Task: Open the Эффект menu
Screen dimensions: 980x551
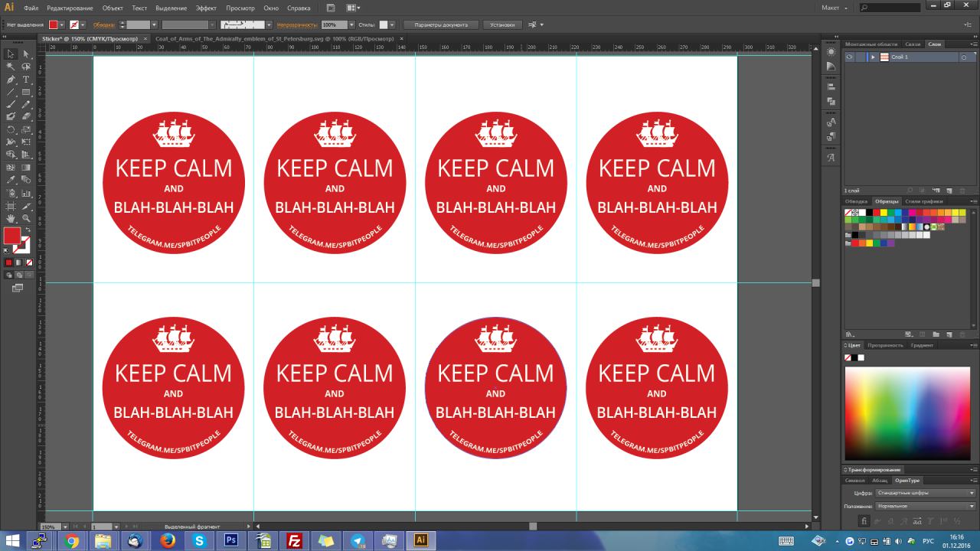Action: coord(206,8)
